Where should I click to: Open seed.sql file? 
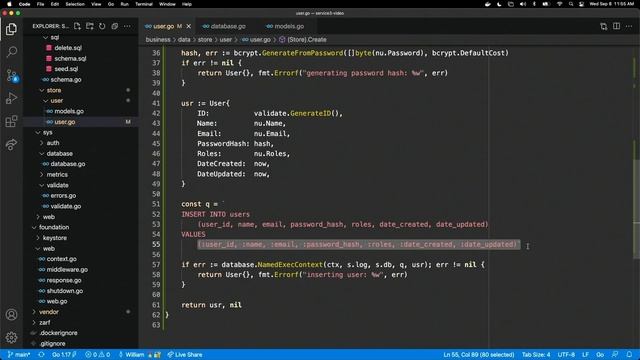click(66, 69)
